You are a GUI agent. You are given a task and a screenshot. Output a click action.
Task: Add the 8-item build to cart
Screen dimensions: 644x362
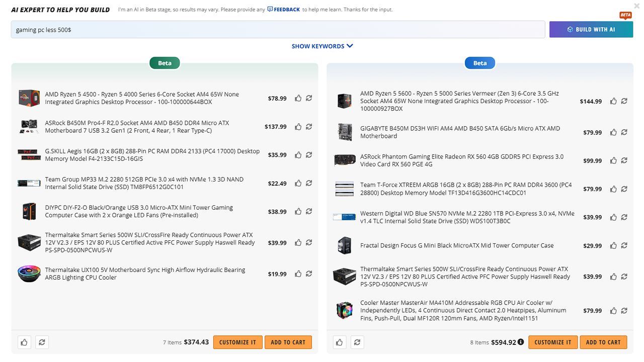603,342
